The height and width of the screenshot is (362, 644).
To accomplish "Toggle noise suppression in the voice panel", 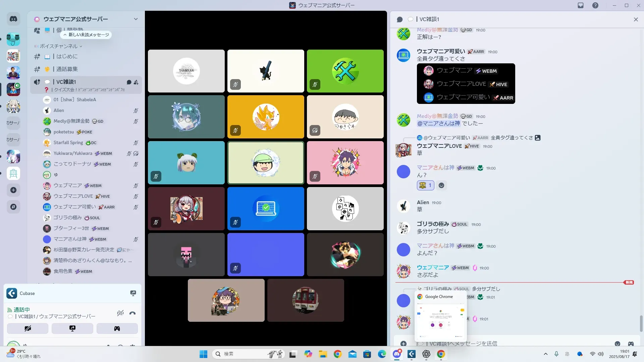I will pyautogui.click(x=120, y=313).
